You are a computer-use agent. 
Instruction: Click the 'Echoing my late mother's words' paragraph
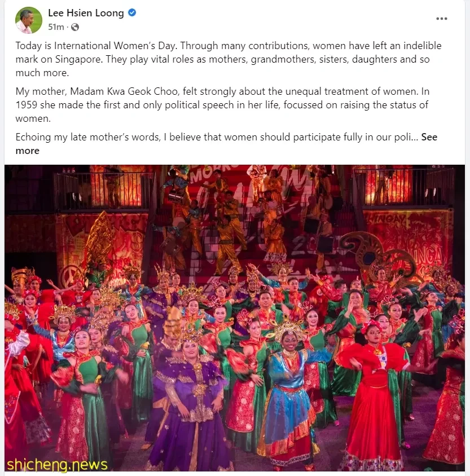(226, 144)
